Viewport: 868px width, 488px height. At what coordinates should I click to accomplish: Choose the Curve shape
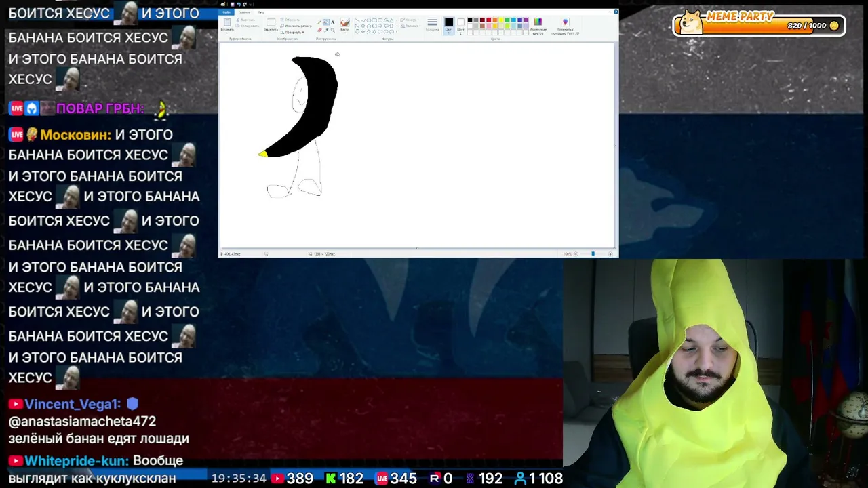363,21
